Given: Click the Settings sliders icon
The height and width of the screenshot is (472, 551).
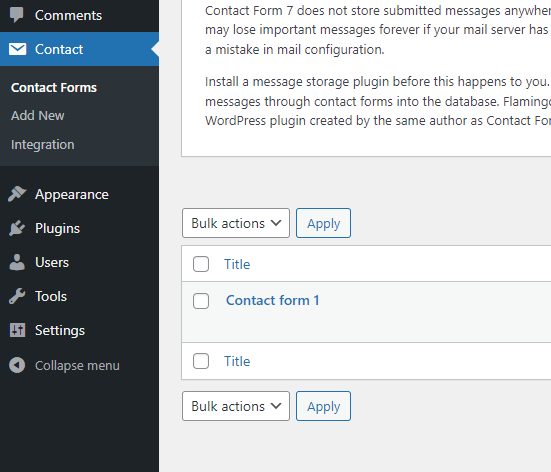Looking at the screenshot, I should [x=17, y=330].
